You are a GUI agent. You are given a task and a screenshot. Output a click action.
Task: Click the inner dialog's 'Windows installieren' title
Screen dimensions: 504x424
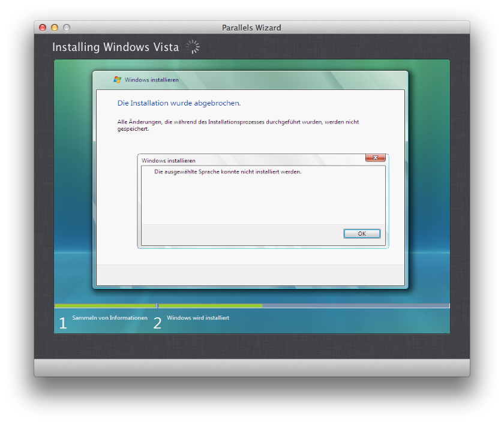169,160
